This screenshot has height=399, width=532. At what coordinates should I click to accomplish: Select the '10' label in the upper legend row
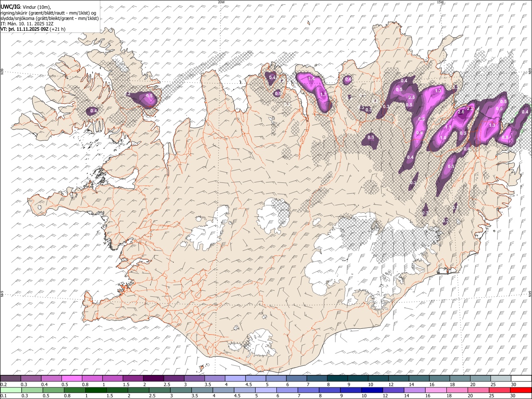370,384
